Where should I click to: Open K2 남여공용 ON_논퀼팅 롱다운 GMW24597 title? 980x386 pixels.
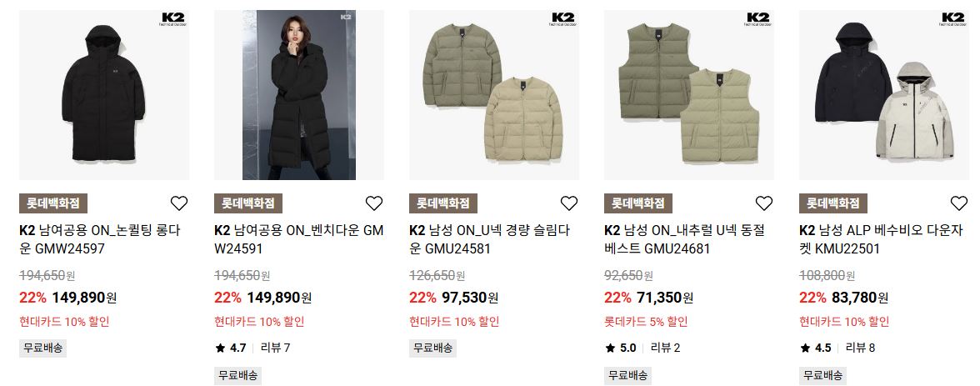click(100, 239)
